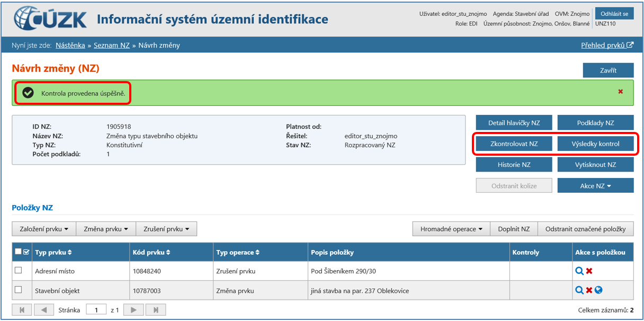Expand the Hromadné operace dropdown
Screen dimensions: 644x321
[x=451, y=229]
